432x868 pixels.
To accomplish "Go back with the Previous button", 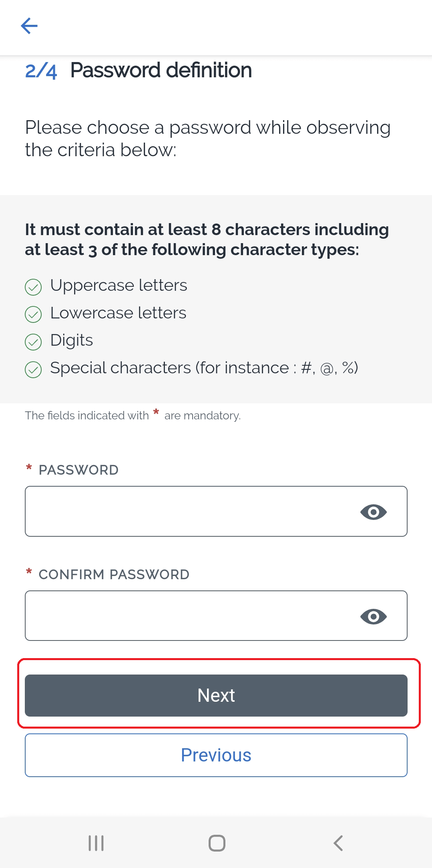I will (x=216, y=755).
